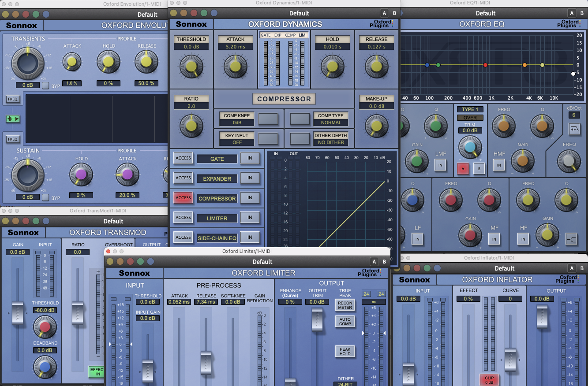Click the MAKE-UP value field in Dynamics

tap(376, 106)
